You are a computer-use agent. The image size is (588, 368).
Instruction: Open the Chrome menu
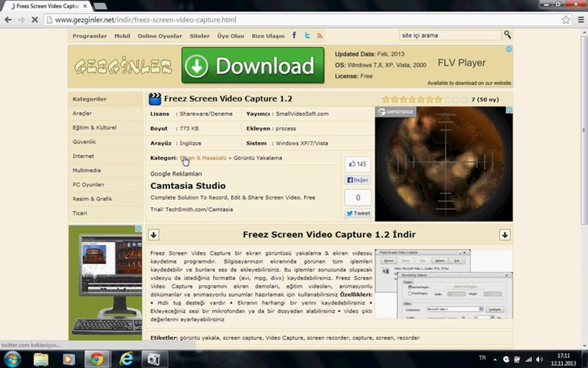[x=581, y=20]
